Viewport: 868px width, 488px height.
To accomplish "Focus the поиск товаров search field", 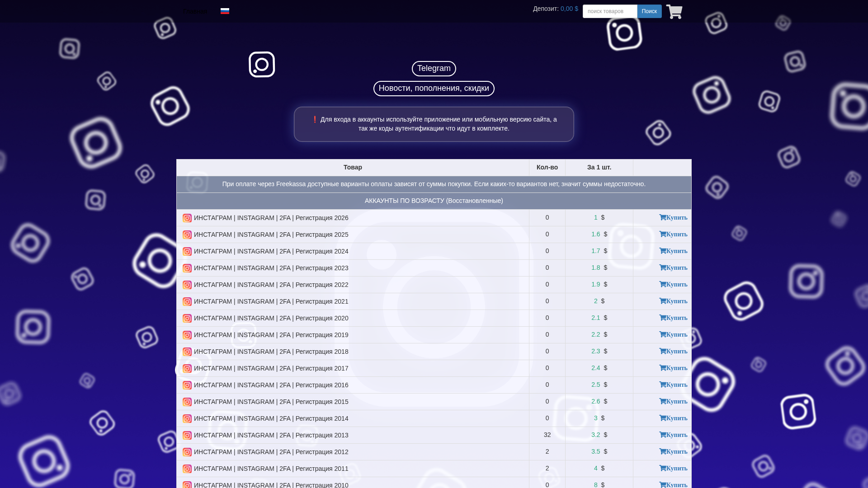I will pos(610,11).
